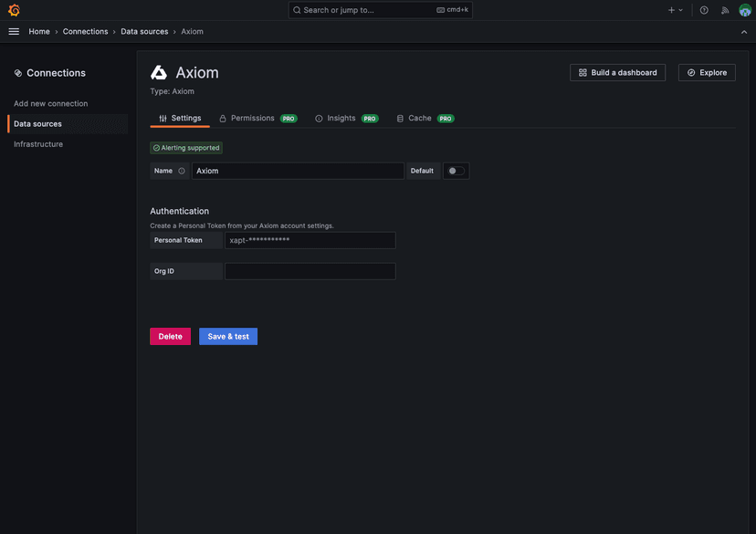
Task: Click the search magnifying glass icon
Action: (x=296, y=9)
